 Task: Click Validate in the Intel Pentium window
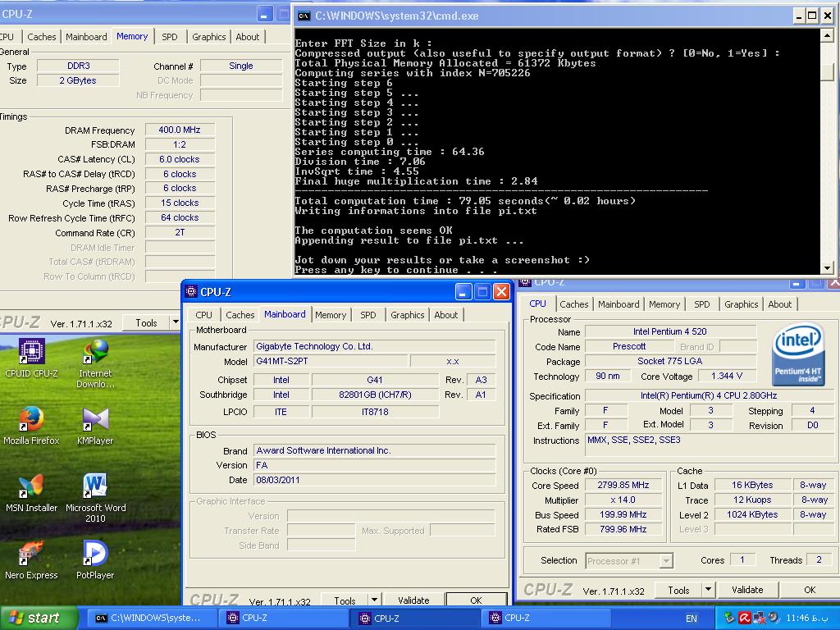747,590
